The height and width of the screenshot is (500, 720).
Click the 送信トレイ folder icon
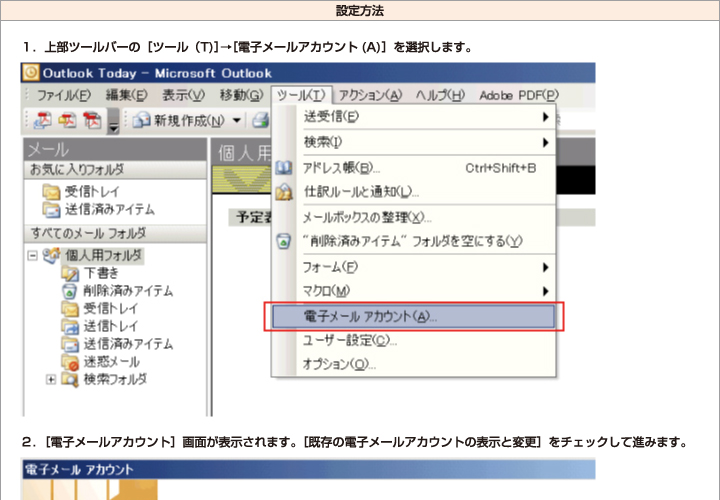pyautogui.click(x=70, y=326)
